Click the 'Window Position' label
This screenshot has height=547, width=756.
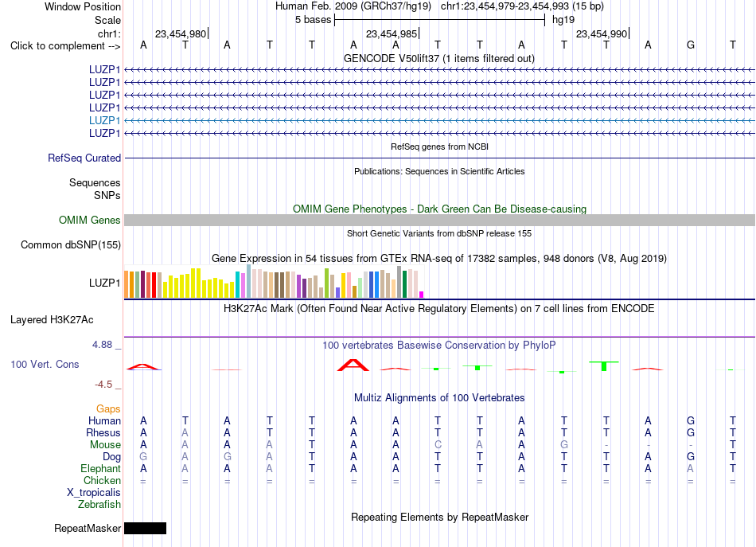(83, 6)
